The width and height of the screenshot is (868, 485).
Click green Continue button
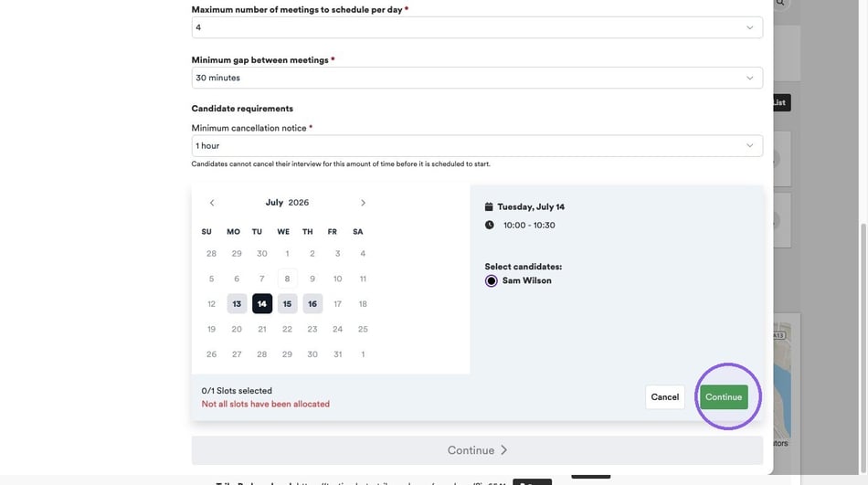[724, 397]
